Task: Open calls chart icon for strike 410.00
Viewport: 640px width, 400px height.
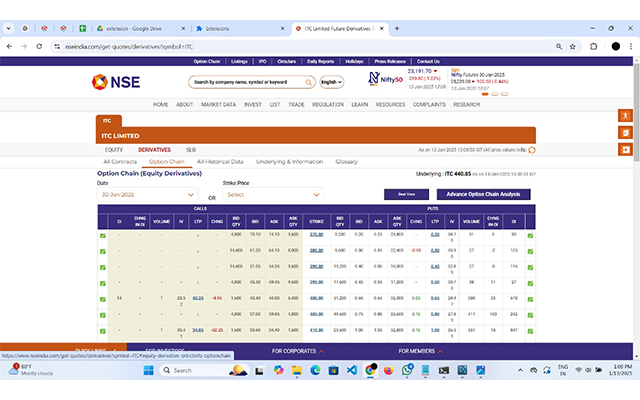Action: click(x=103, y=331)
